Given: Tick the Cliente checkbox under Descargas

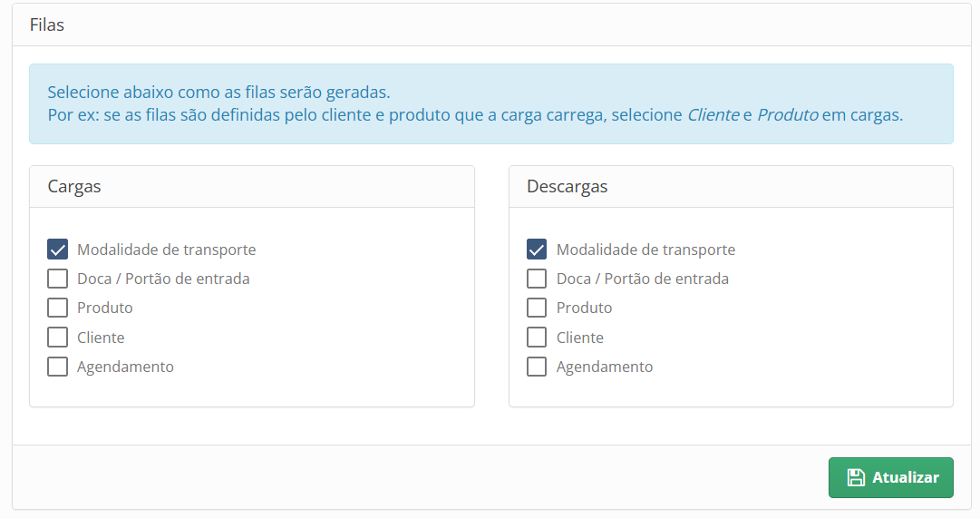Looking at the screenshot, I should pos(537,337).
